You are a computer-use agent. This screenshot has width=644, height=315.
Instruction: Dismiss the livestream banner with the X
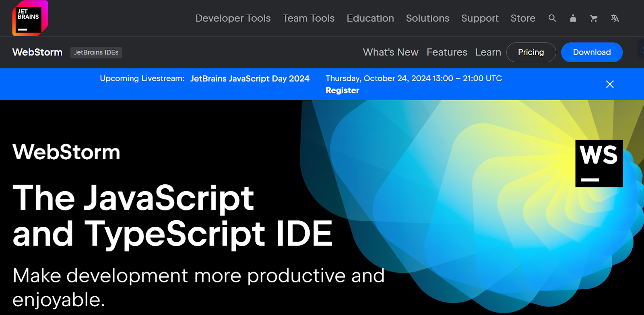pos(610,84)
